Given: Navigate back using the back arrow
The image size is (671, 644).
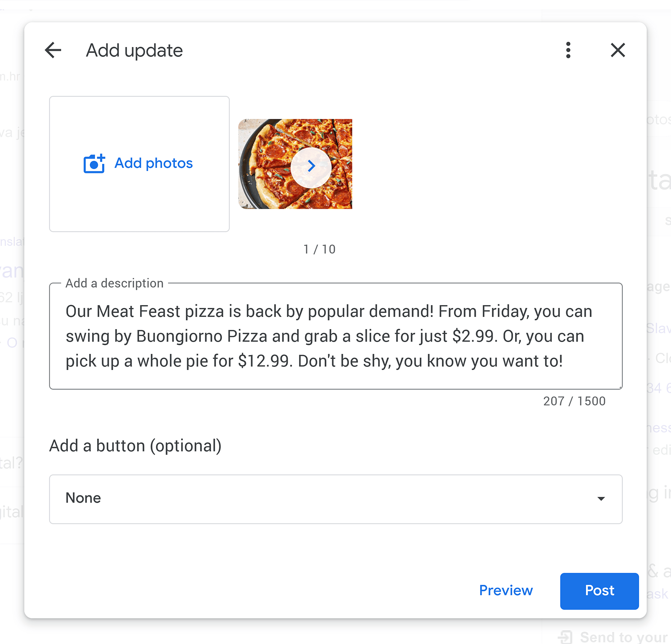Looking at the screenshot, I should (x=53, y=51).
